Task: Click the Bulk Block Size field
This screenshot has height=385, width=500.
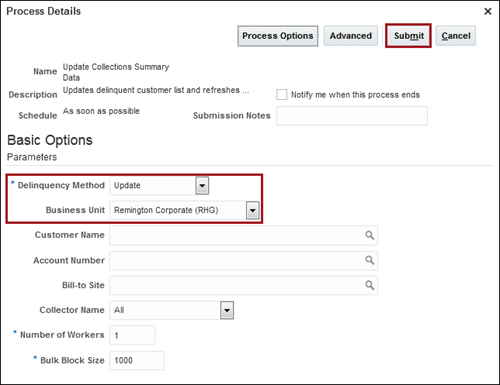Action: tap(137, 360)
